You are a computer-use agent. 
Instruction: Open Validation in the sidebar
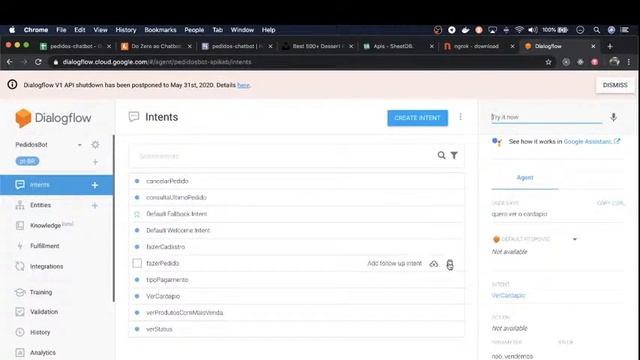[44, 312]
